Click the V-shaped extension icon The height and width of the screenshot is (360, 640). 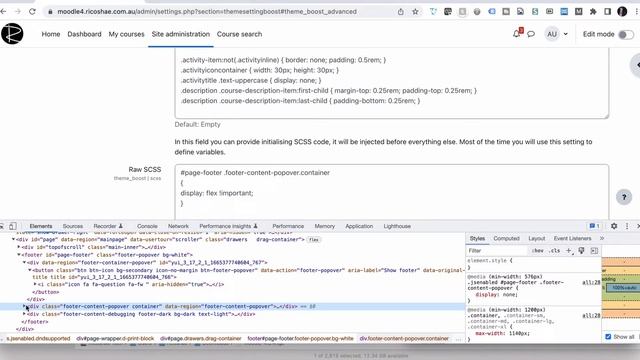[x=433, y=12]
